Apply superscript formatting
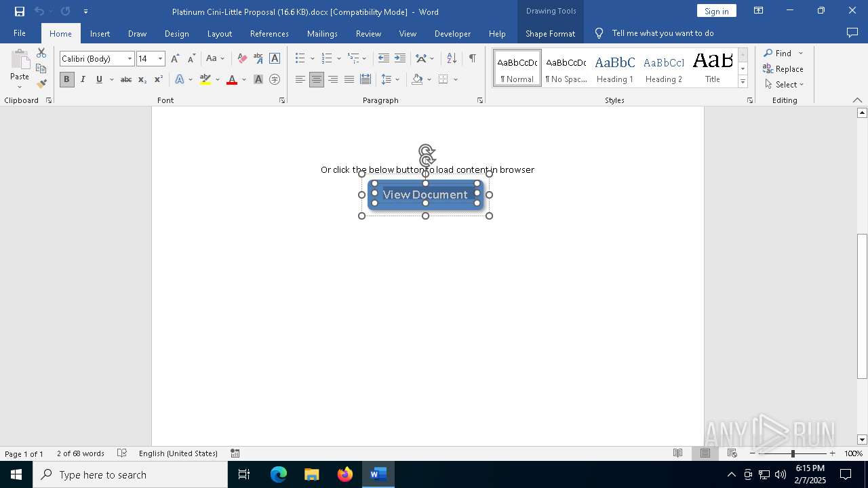The width and height of the screenshot is (868, 488). 159,79
